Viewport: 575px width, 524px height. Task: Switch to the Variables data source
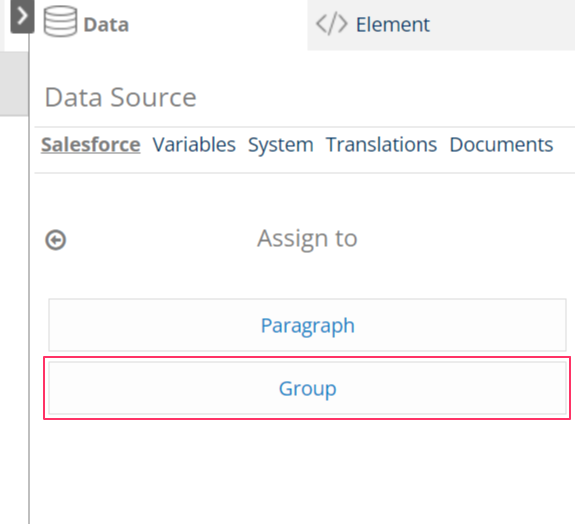point(194,144)
